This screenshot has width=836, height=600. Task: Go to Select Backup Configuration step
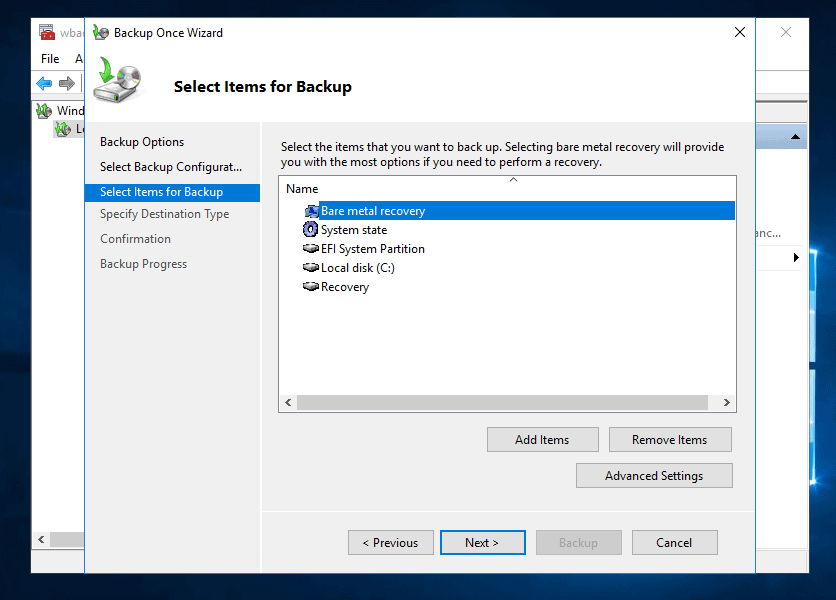170,167
